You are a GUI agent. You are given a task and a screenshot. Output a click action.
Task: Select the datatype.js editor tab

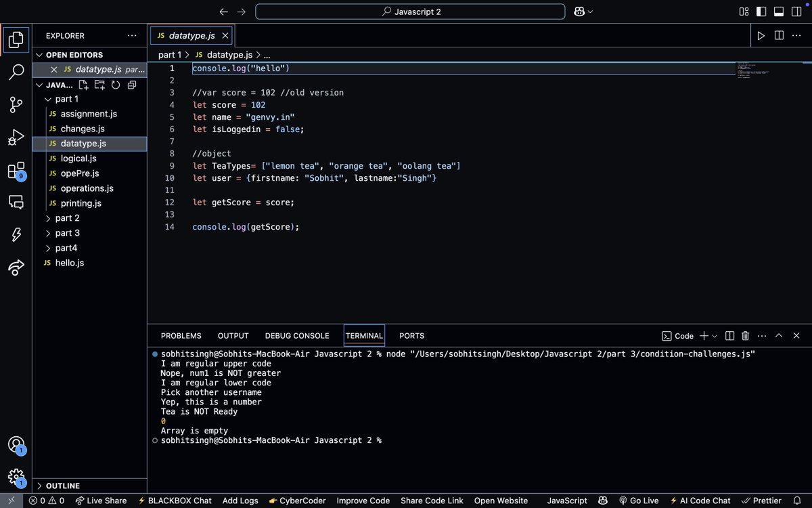click(192, 35)
